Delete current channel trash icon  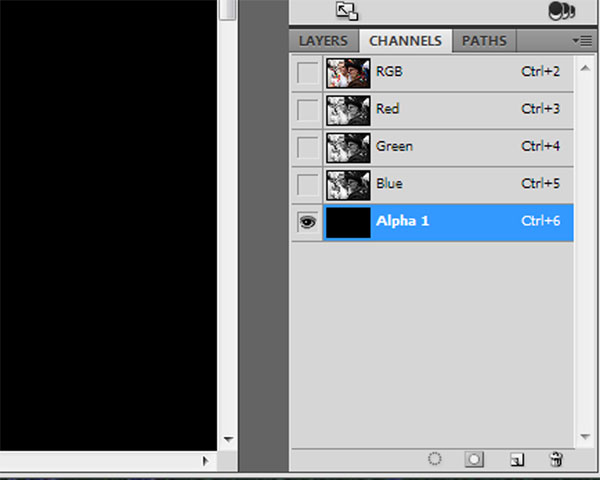[556, 459]
